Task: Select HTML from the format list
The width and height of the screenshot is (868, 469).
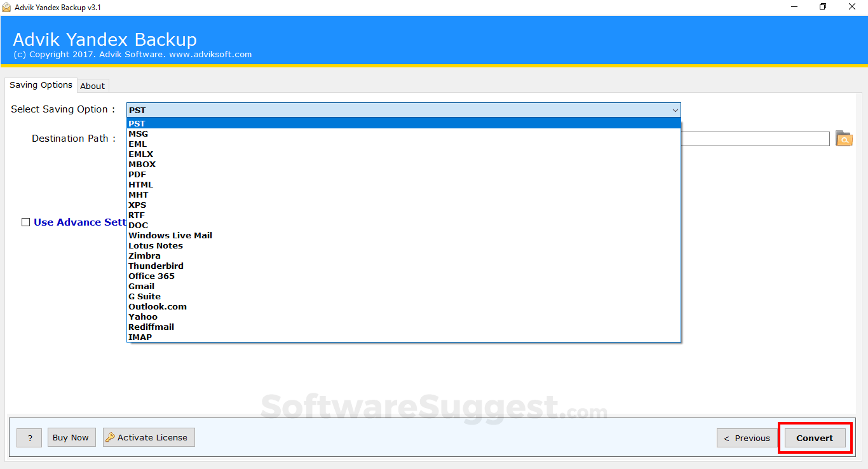Action: tap(403, 184)
